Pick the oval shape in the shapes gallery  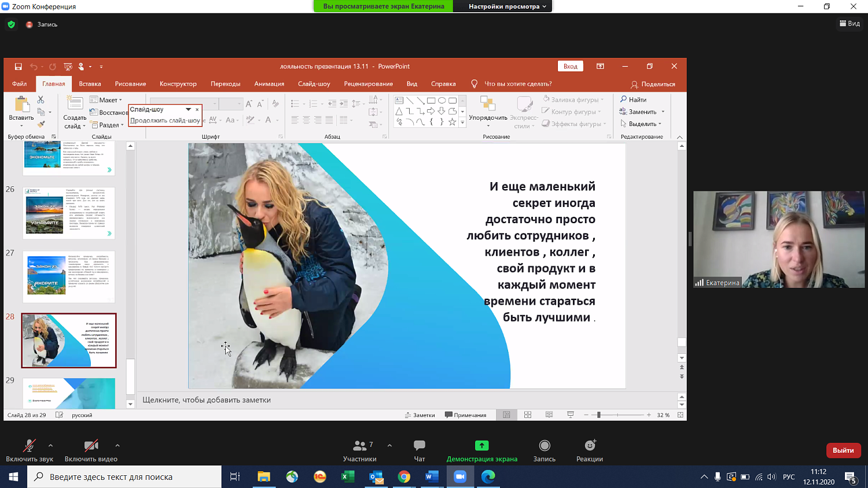tap(442, 101)
